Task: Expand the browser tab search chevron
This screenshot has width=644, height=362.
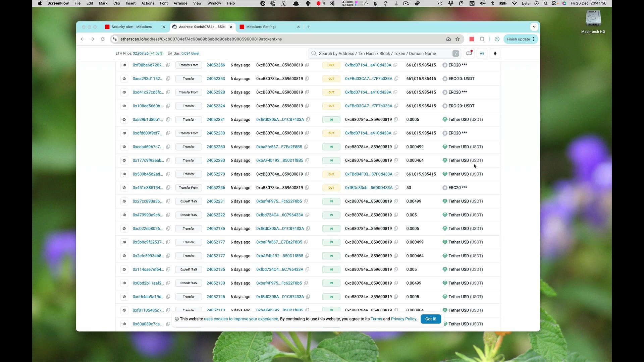Action: (x=534, y=27)
